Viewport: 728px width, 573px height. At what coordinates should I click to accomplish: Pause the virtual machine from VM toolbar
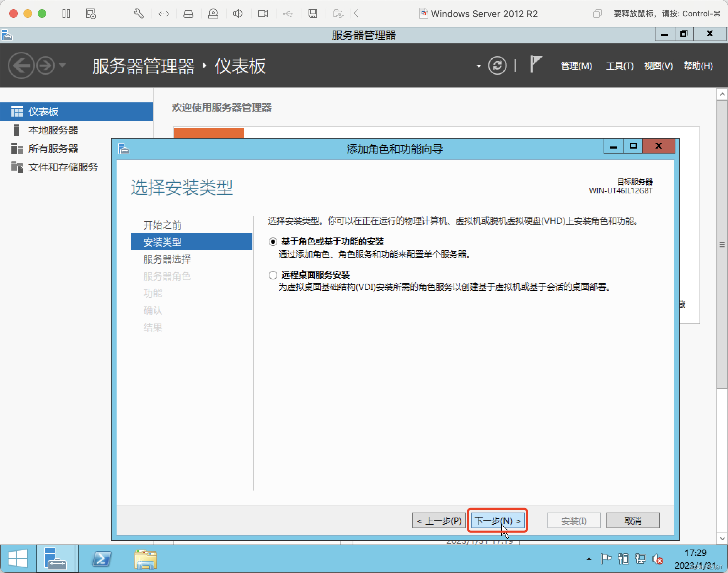tap(66, 14)
